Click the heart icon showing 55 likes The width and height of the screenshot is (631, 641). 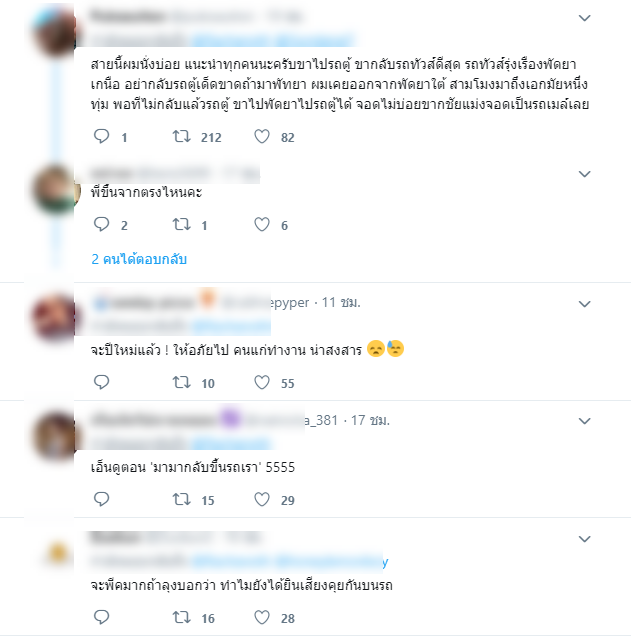(262, 383)
